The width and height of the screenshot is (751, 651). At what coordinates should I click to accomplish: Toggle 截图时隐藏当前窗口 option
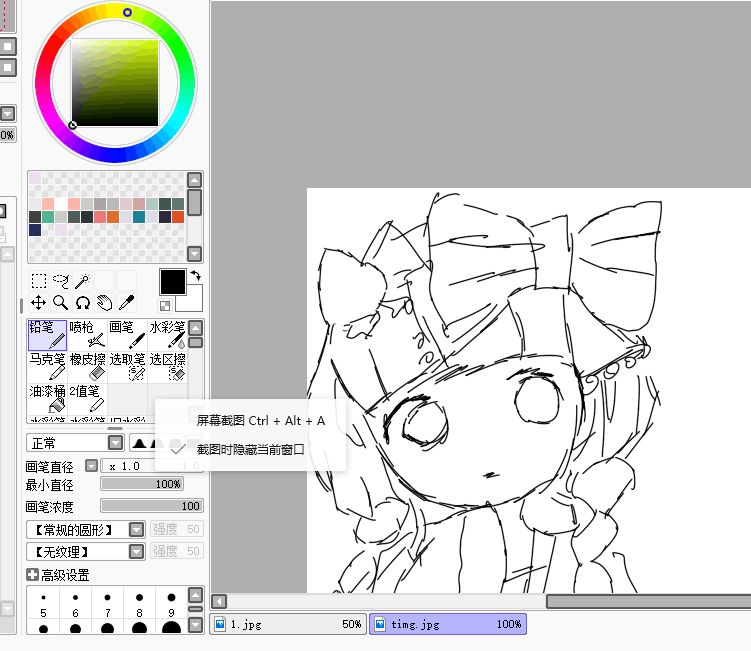[250, 449]
